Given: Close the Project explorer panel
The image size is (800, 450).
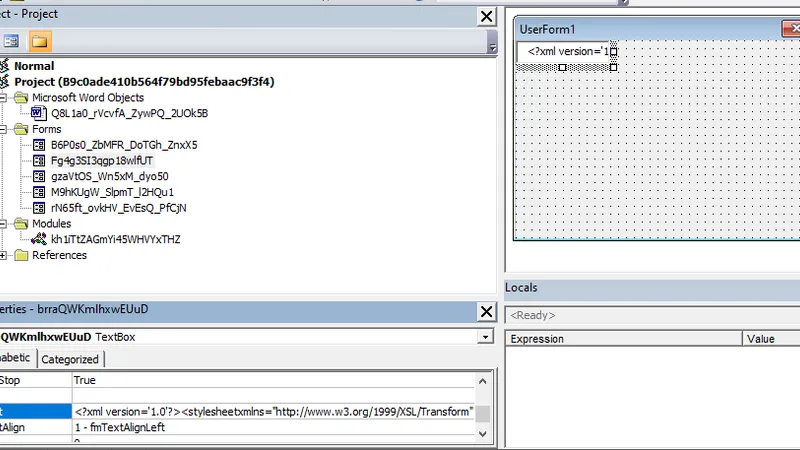Looking at the screenshot, I should (x=487, y=16).
